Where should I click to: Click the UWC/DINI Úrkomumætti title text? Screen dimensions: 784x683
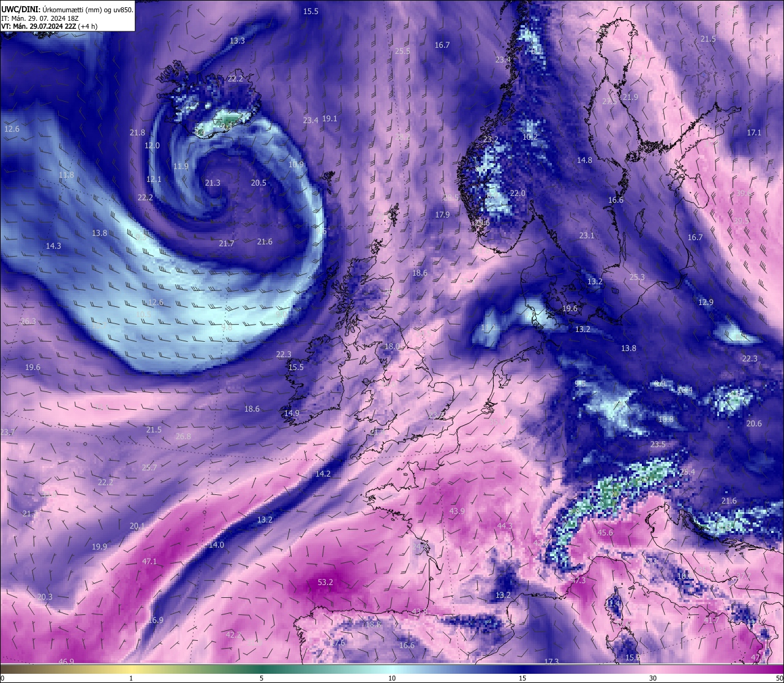coord(67,9)
